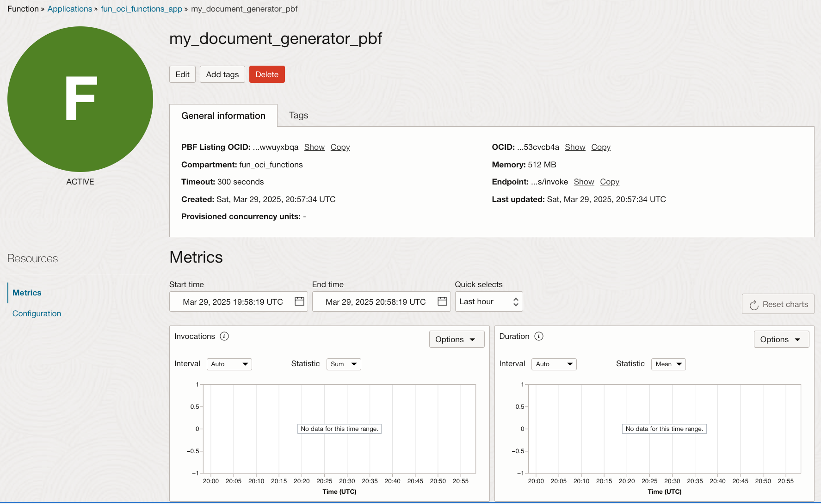This screenshot has width=821, height=504.
Task: Click the Invocations info icon
Action: (224, 336)
